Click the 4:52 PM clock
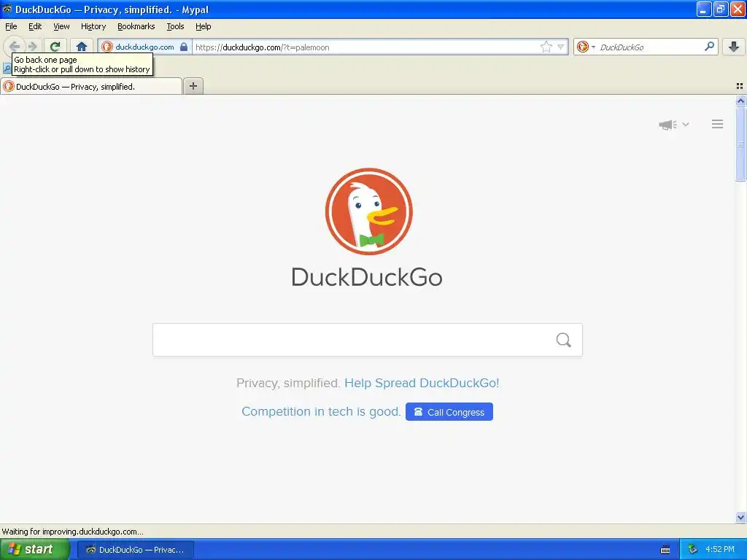 pyautogui.click(x=720, y=550)
